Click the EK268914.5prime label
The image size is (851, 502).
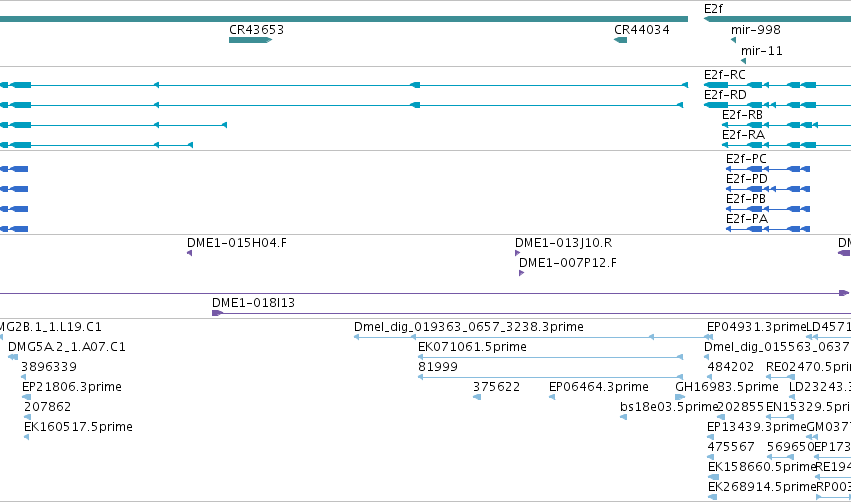point(762,487)
